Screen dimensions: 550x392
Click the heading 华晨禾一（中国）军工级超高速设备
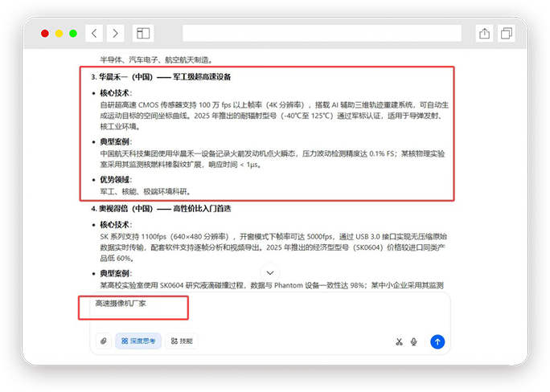pos(165,77)
